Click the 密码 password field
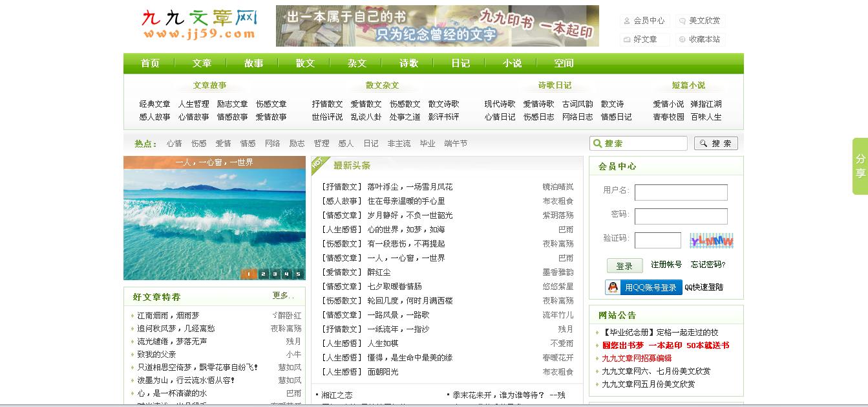 [x=681, y=216]
